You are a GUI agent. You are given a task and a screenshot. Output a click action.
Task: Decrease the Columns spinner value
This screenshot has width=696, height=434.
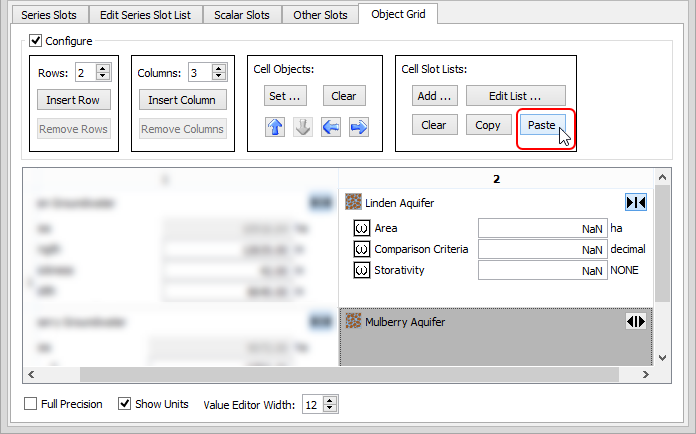point(219,77)
